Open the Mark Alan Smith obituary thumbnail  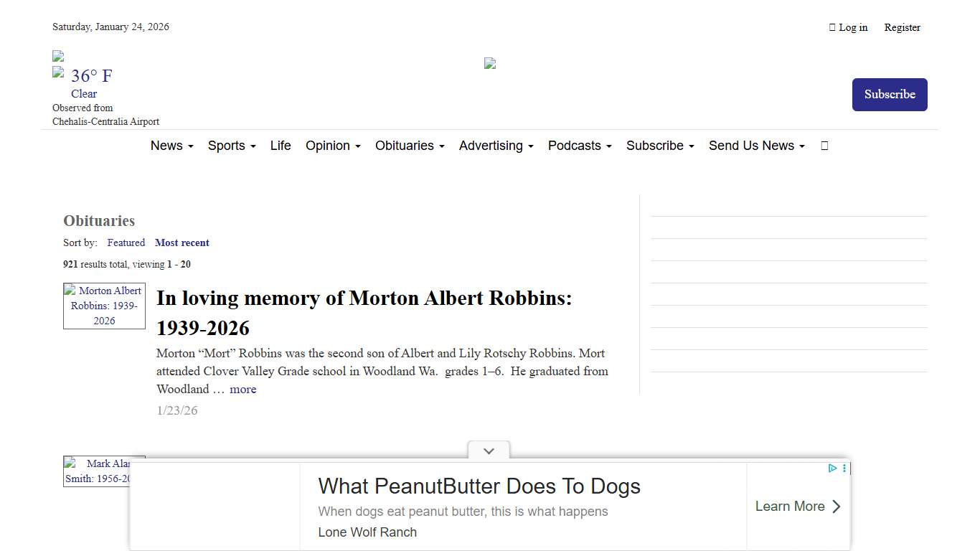104,471
